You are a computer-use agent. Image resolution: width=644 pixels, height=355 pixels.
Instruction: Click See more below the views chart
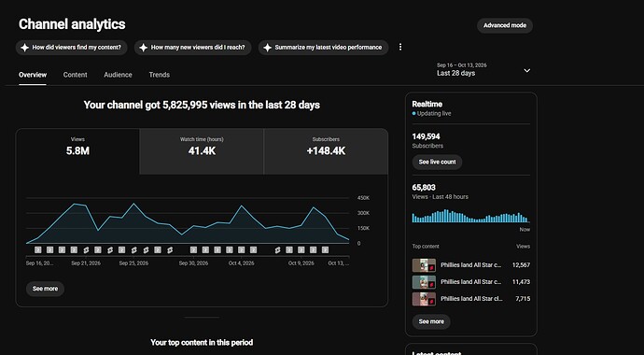(45, 289)
